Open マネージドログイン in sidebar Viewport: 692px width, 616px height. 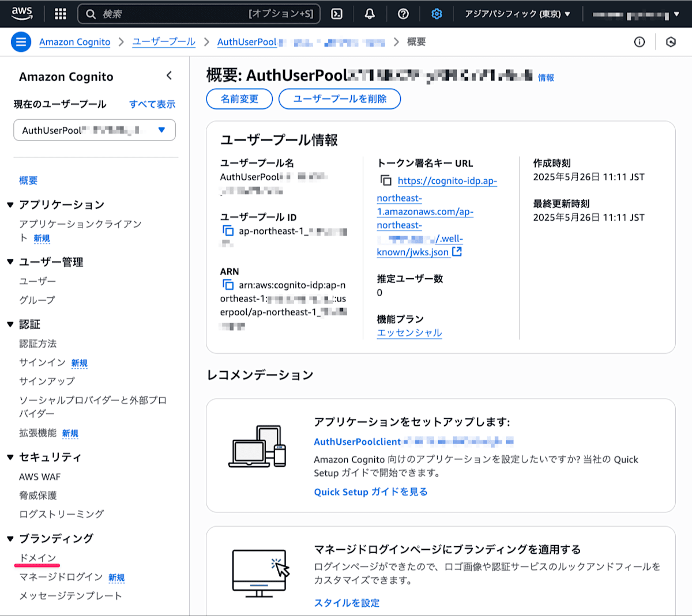61,577
